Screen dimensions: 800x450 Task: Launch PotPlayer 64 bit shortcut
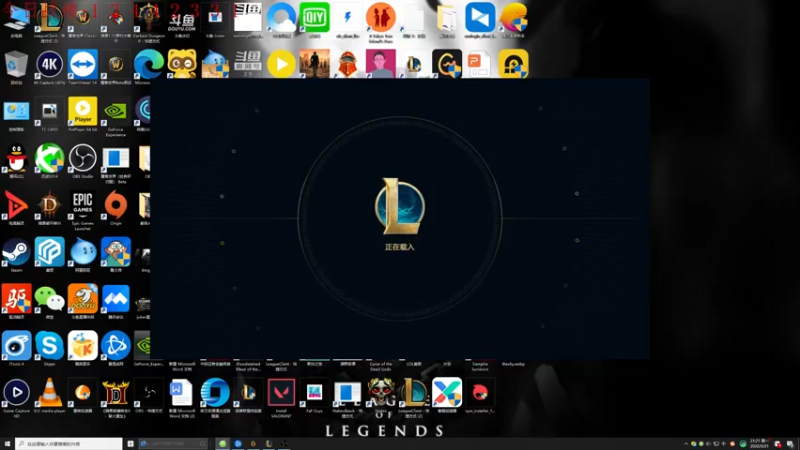click(x=83, y=111)
